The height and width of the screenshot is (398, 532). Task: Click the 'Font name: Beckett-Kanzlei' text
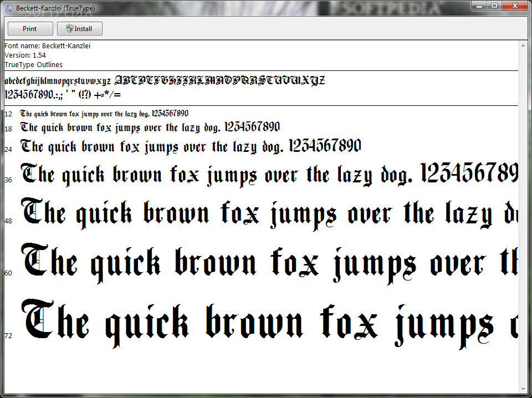coord(48,46)
